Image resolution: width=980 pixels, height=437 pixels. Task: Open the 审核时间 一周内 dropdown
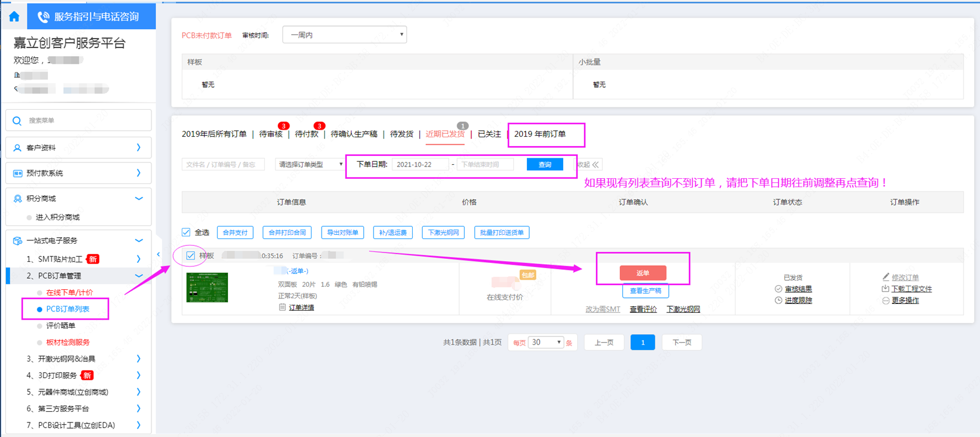pyautogui.click(x=344, y=35)
